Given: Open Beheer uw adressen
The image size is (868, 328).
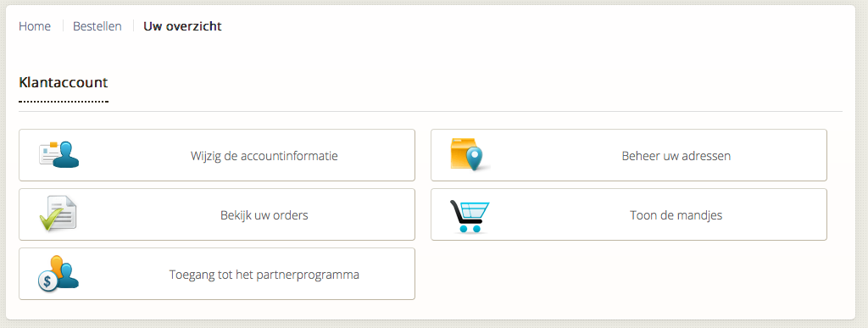Looking at the screenshot, I should [x=629, y=155].
